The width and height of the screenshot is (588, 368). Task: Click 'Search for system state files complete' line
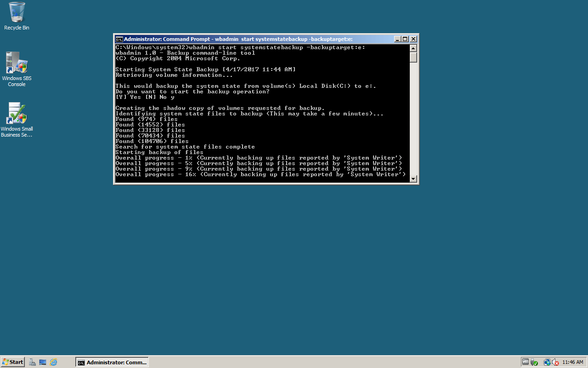(x=185, y=147)
